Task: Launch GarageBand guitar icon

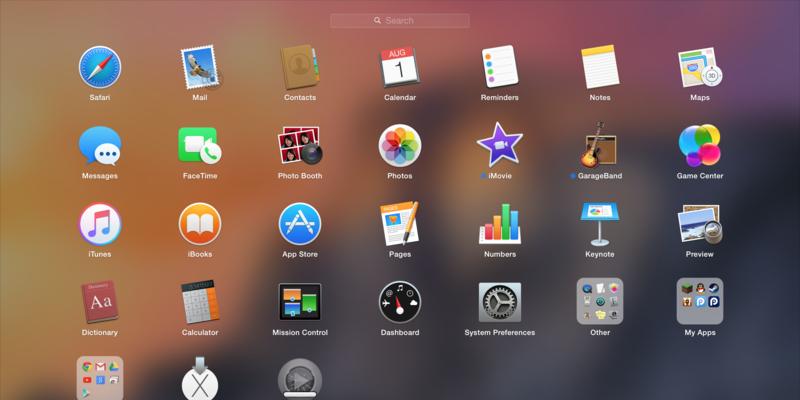Action: pyautogui.click(x=599, y=145)
